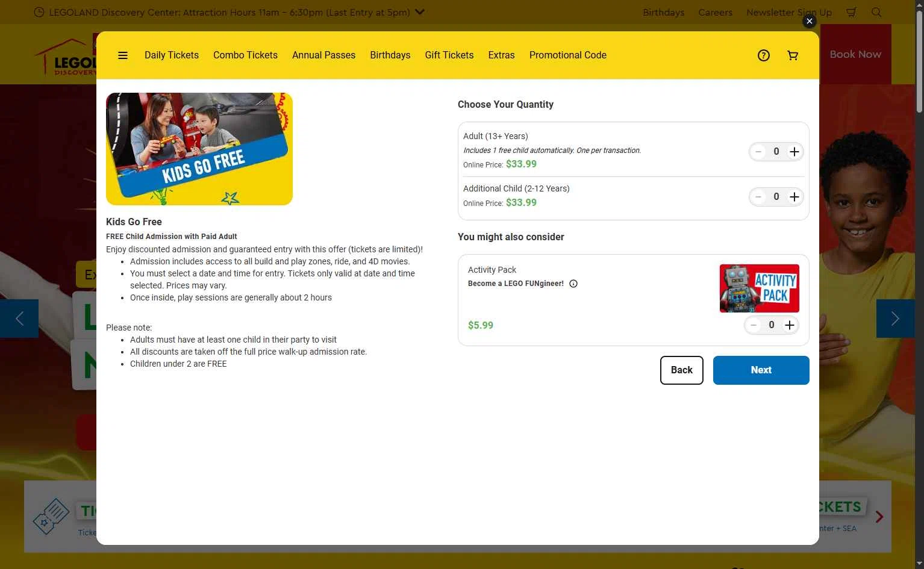Switch to Combo Tickets
The width and height of the screenshot is (924, 569).
click(245, 55)
